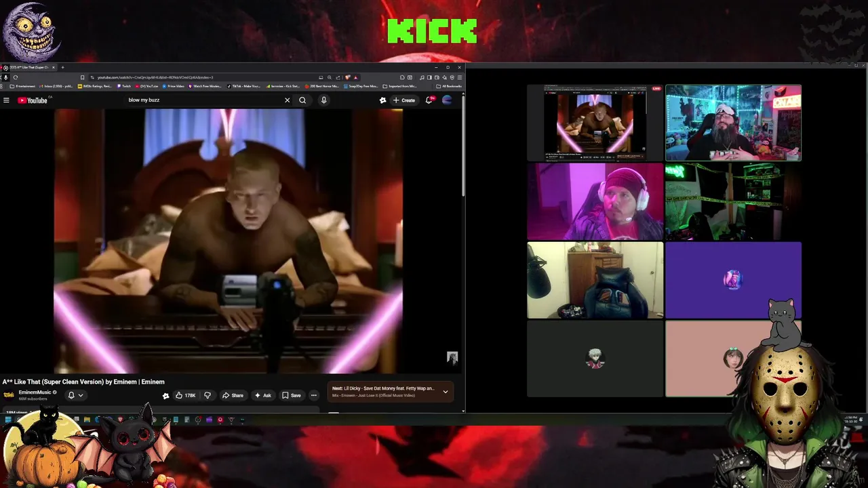Screen dimensions: 868x488
Task: Open the Kick streamer bookmark
Action: [283, 86]
